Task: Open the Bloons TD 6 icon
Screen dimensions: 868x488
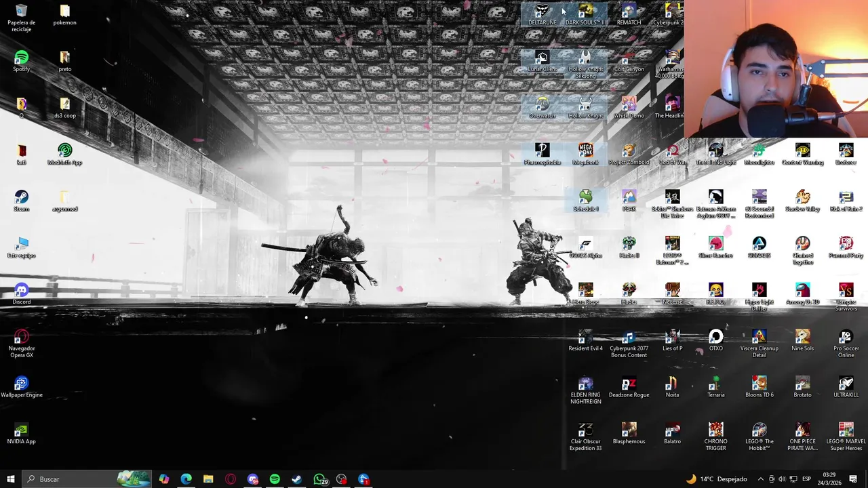Action: [x=759, y=387]
